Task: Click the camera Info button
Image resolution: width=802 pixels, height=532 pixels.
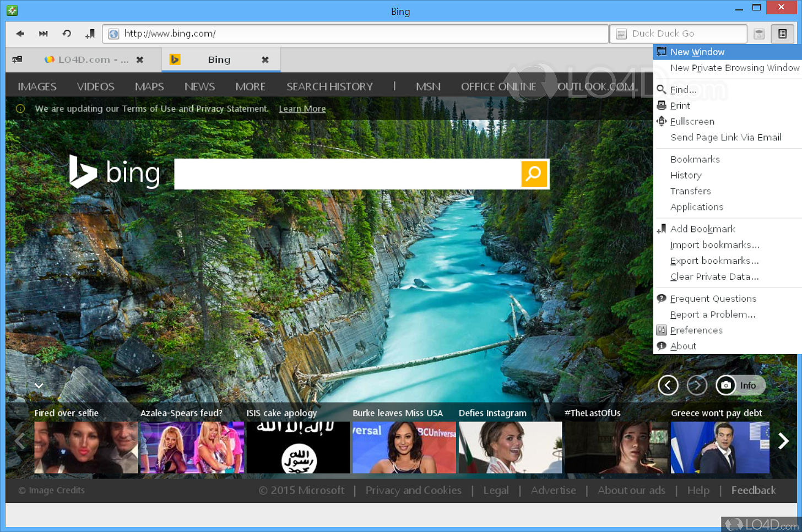Action: click(x=740, y=385)
